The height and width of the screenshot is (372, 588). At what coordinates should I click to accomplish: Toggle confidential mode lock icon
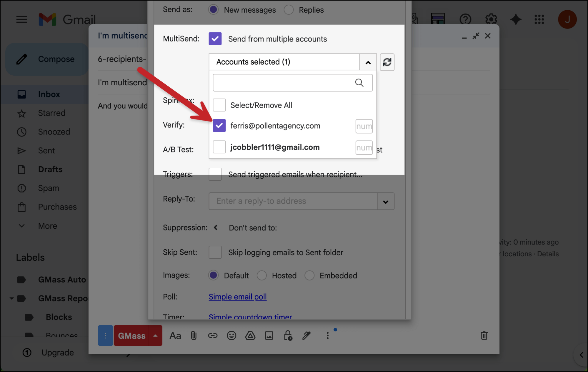[288, 336]
